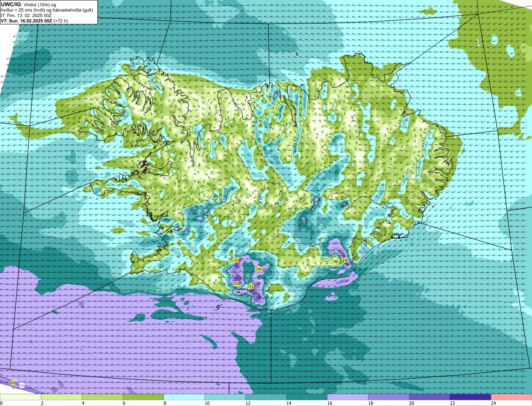This screenshot has height=406, width=532.
Task: Click the yellow gust marker labeled 33
Action: pyautogui.click(x=237, y=260)
